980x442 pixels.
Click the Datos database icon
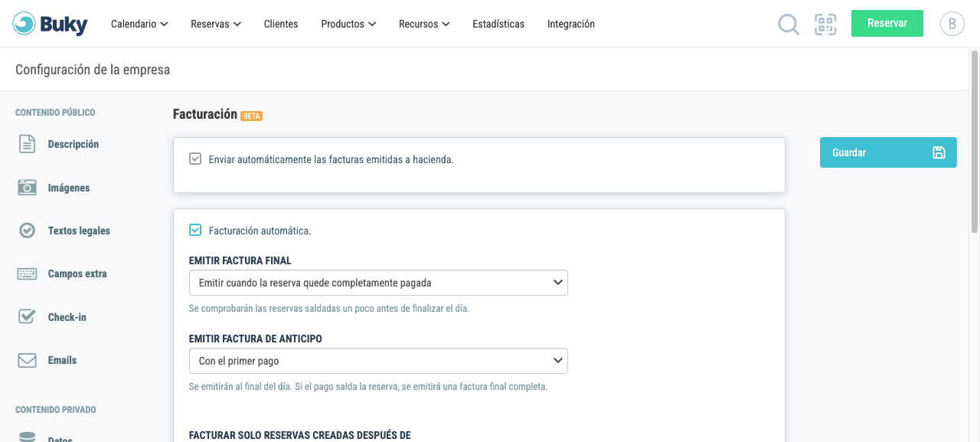click(28, 437)
